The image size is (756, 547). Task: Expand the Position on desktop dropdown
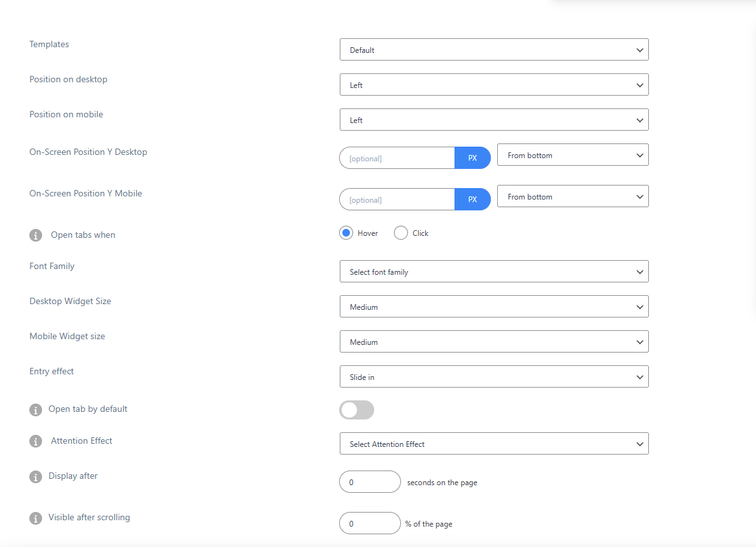pos(494,85)
